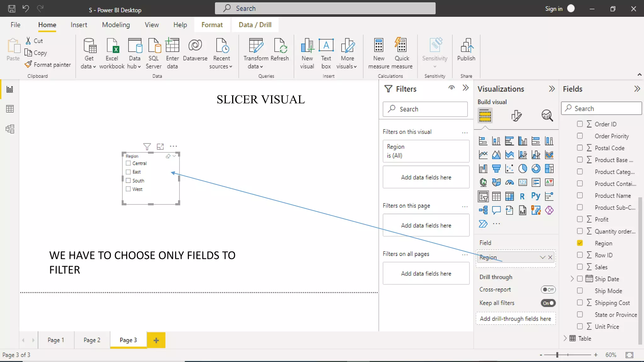Open Recent sources dropdown

[x=221, y=53]
